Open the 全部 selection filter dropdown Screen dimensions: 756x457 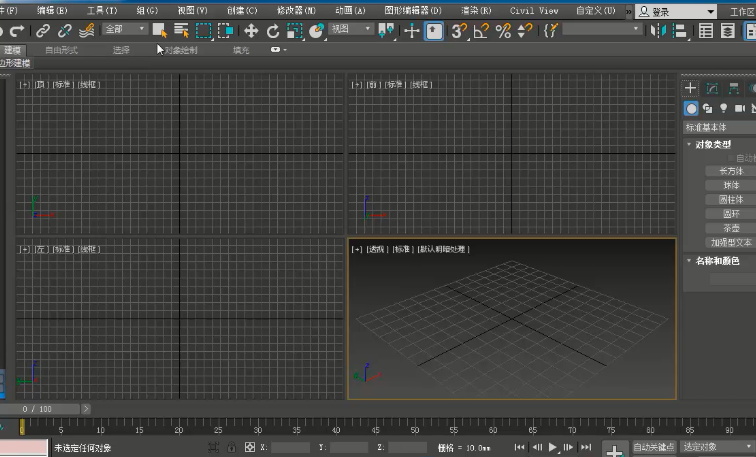click(124, 29)
